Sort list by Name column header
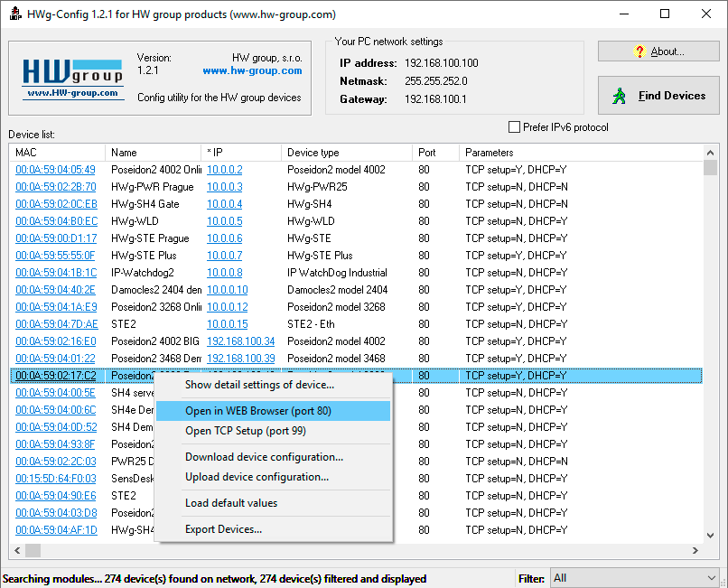Viewport: 728px width, 588px height. [x=153, y=153]
